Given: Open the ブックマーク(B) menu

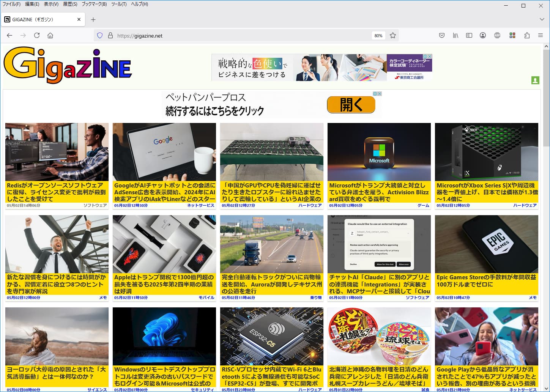Looking at the screenshot, I should [94, 4].
